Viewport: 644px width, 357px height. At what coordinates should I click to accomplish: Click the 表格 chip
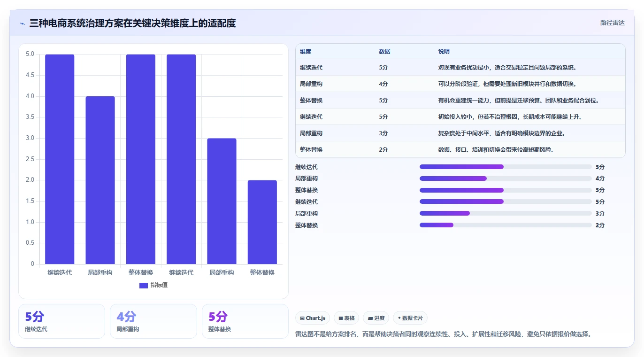pyautogui.click(x=346, y=318)
